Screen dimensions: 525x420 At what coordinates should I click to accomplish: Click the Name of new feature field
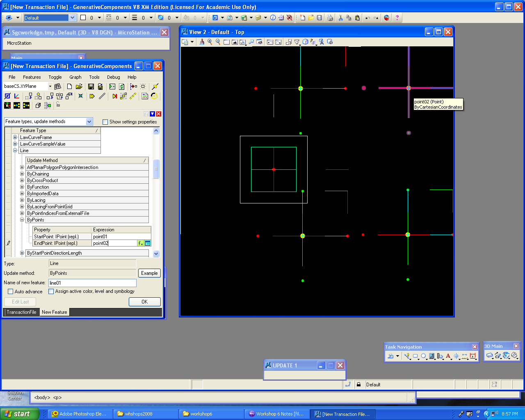click(92, 283)
